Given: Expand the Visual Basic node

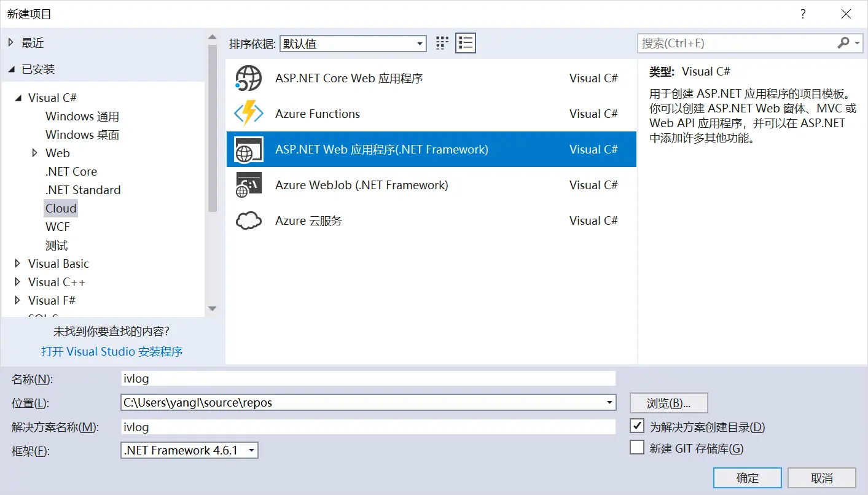Looking at the screenshot, I should pyautogui.click(x=17, y=263).
